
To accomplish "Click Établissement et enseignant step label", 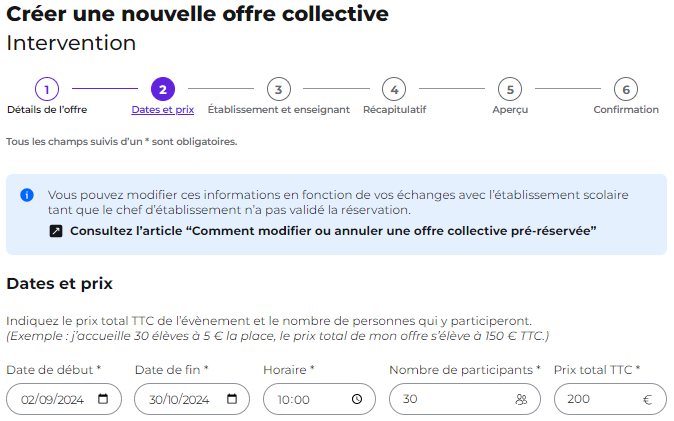I will point(279,110).
